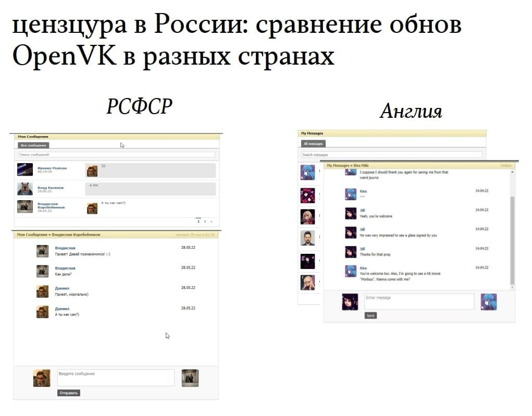The image size is (532, 416).
Task: Click Jill's avatar left of 'Enter message'
Action: coord(350,302)
